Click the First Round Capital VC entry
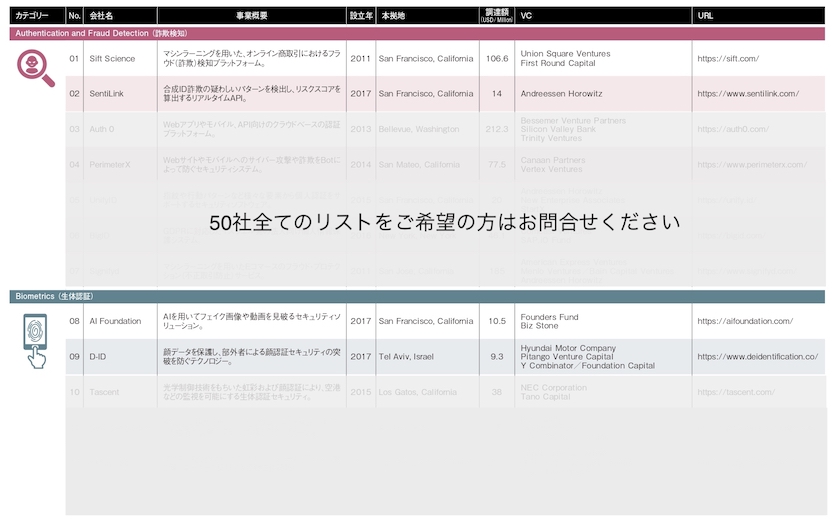Image resolution: width=834 pixels, height=526 pixels. point(558,63)
